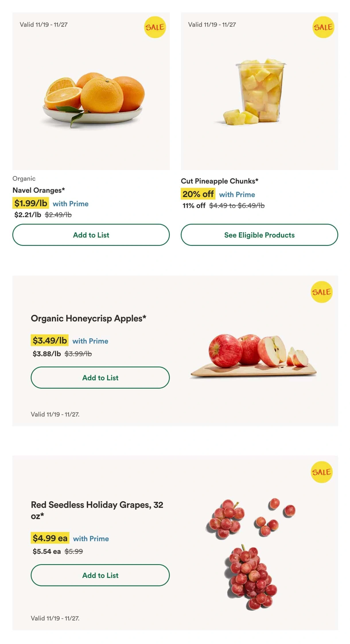Click the SALE badge on Honeycrisp Apples
350x644 pixels.
pyautogui.click(x=322, y=292)
